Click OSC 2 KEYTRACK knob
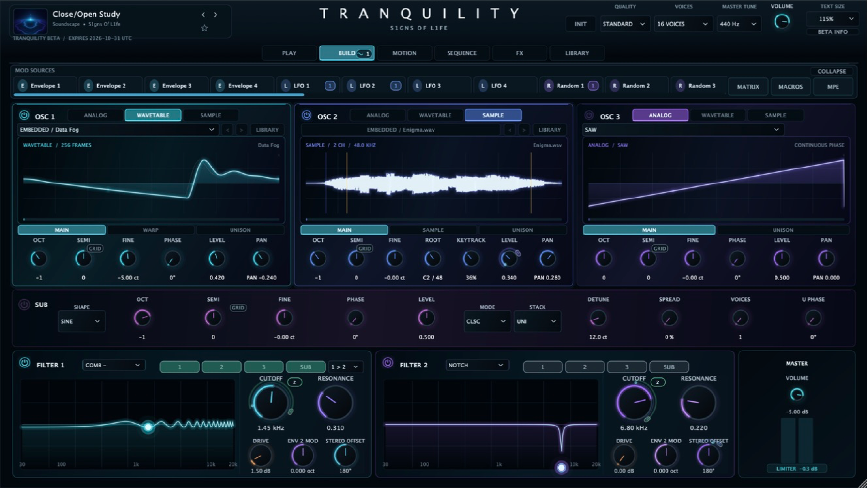 (x=470, y=259)
